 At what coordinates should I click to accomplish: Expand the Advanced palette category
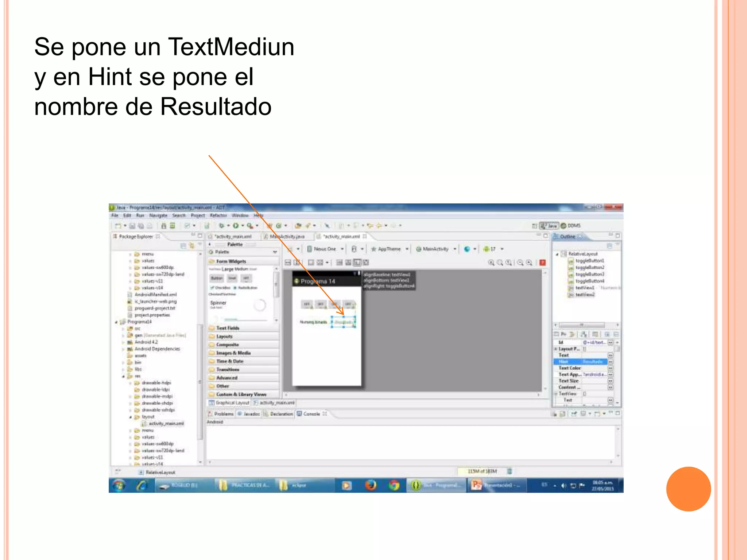click(x=243, y=378)
